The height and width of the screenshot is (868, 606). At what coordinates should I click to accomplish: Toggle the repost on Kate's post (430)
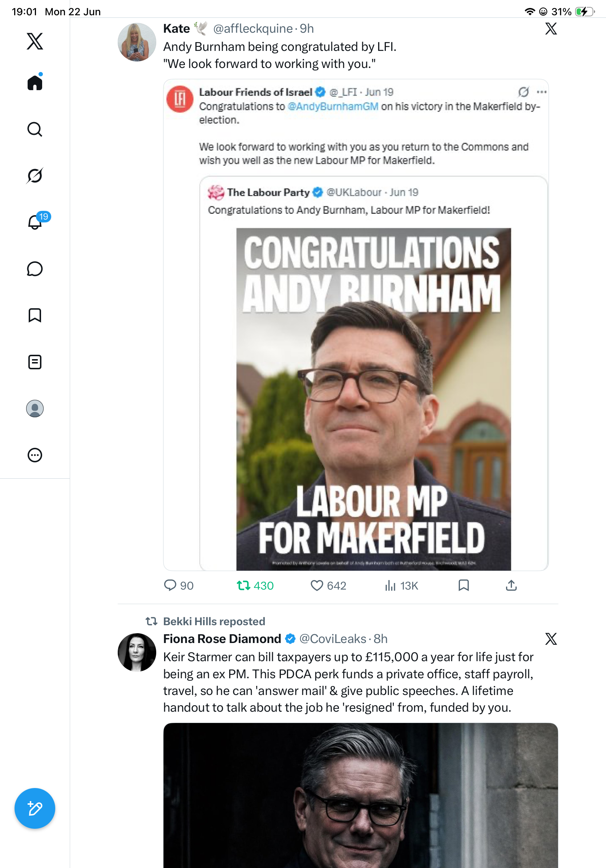255,586
